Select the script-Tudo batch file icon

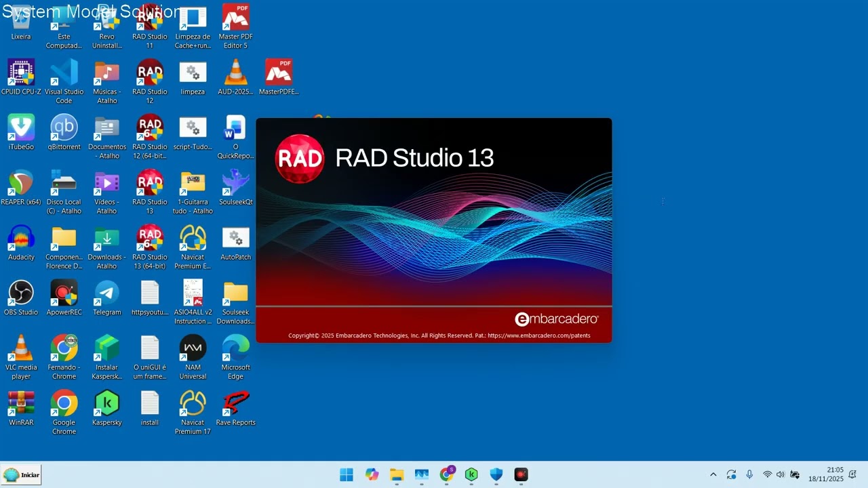(x=193, y=132)
